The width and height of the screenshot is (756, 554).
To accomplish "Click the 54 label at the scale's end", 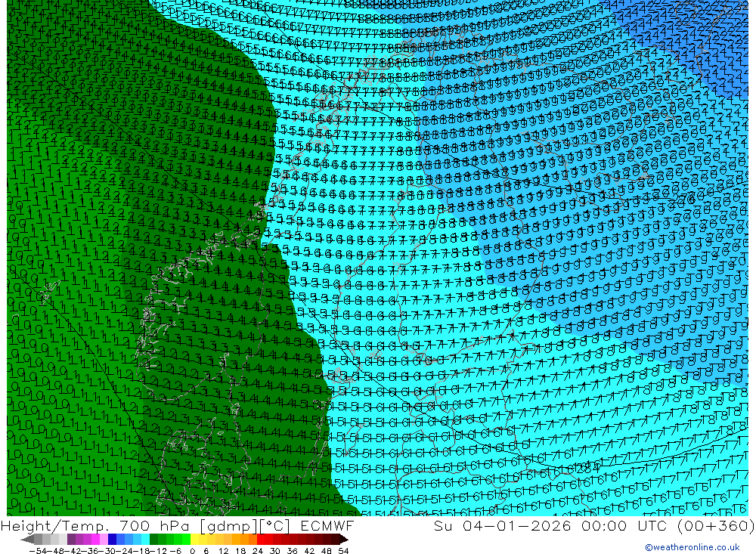I will (343, 551).
